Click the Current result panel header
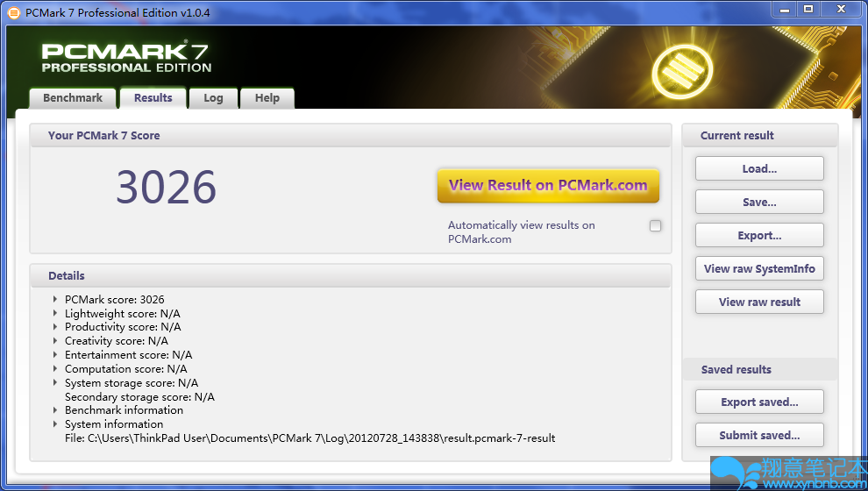The image size is (868, 491). click(736, 136)
